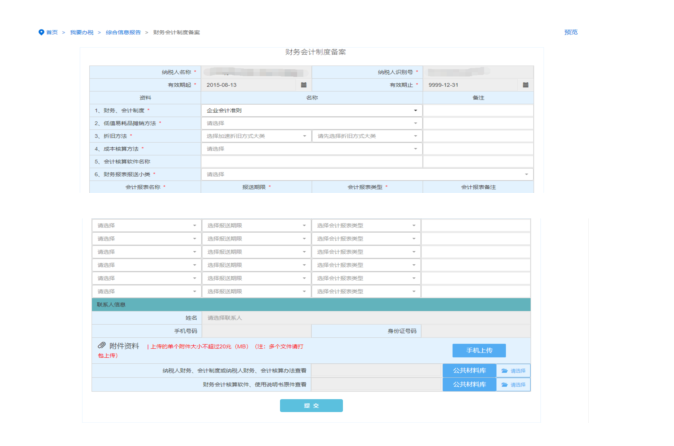Click the 会计核算软件名称 input field

pos(311,161)
